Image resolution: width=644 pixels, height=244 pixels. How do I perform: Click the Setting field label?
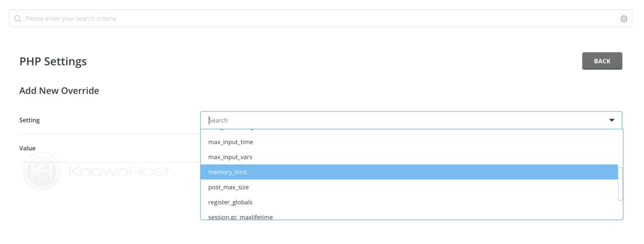(29, 120)
